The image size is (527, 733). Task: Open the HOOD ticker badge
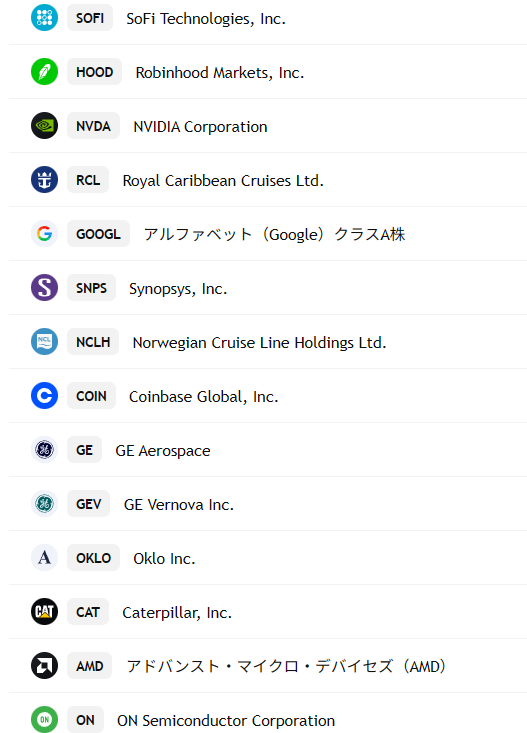94,72
